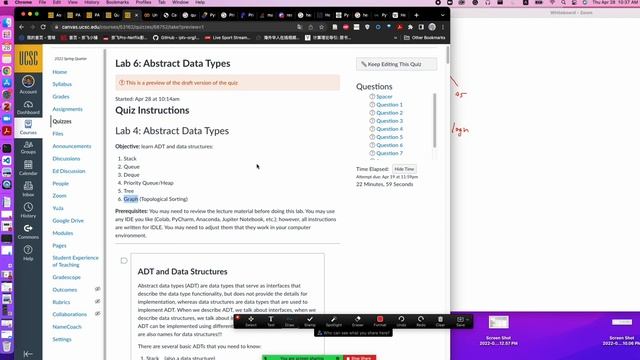The width and height of the screenshot is (640, 360).
Task: Turn on the Spotlight annotation tool
Action: click(x=333, y=321)
